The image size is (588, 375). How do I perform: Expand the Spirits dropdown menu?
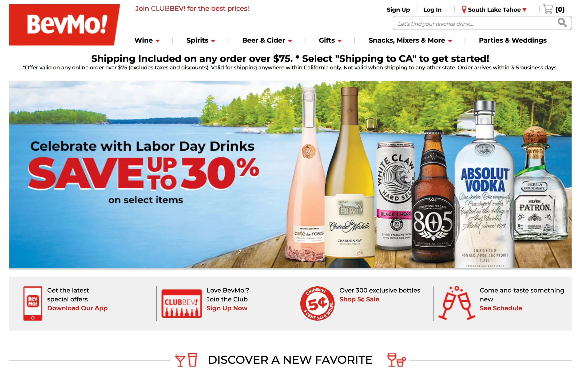pyautogui.click(x=201, y=40)
